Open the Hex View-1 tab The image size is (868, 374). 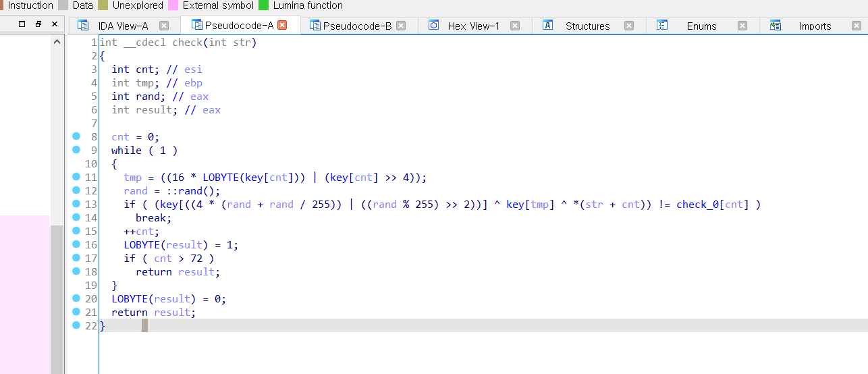pyautogui.click(x=474, y=26)
